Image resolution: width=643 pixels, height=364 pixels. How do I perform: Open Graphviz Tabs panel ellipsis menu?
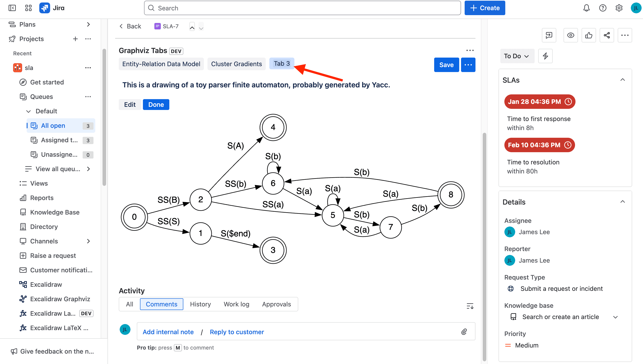[x=470, y=51]
